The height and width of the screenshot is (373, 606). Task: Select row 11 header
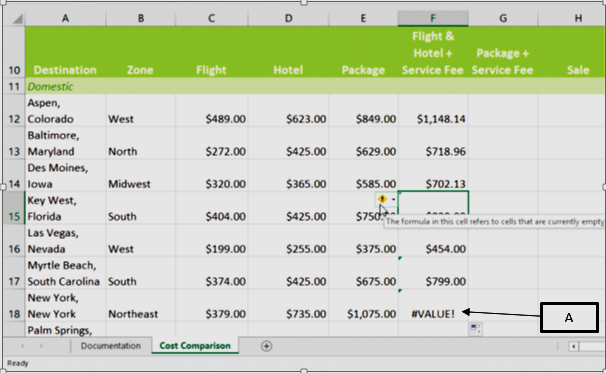14,86
